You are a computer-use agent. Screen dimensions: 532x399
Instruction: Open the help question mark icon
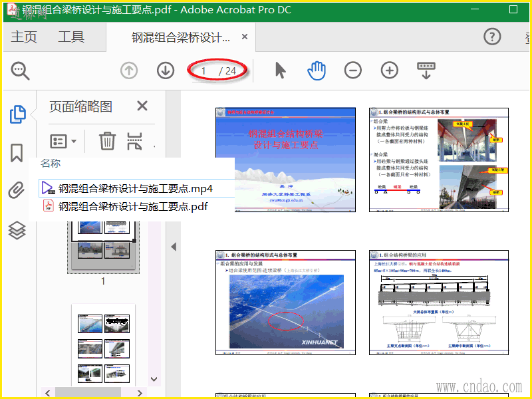point(492,37)
